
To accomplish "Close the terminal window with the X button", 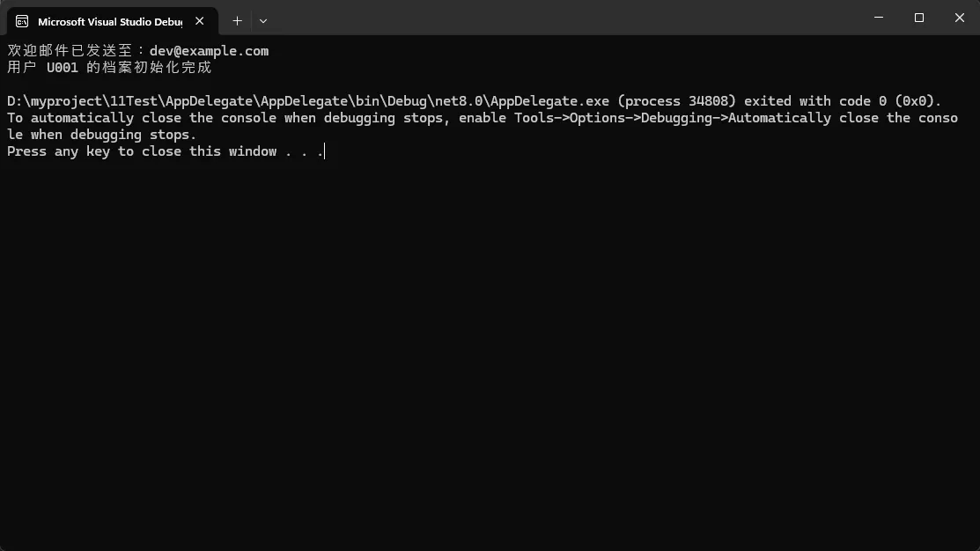I will (x=959, y=18).
